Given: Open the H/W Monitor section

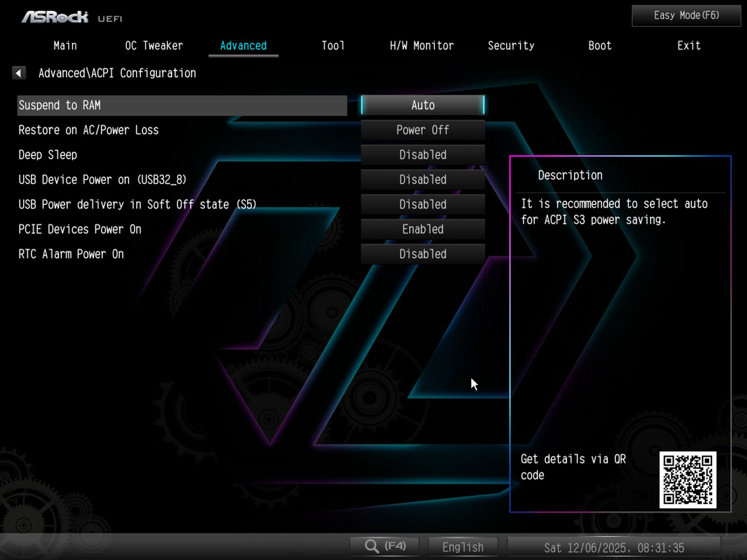Looking at the screenshot, I should [x=422, y=45].
